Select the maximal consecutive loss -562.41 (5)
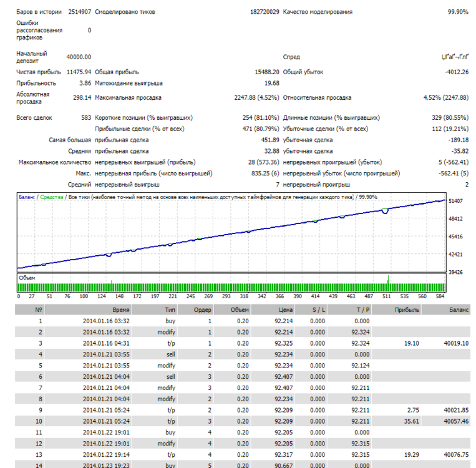This screenshot has width=476, height=468. 454,173
